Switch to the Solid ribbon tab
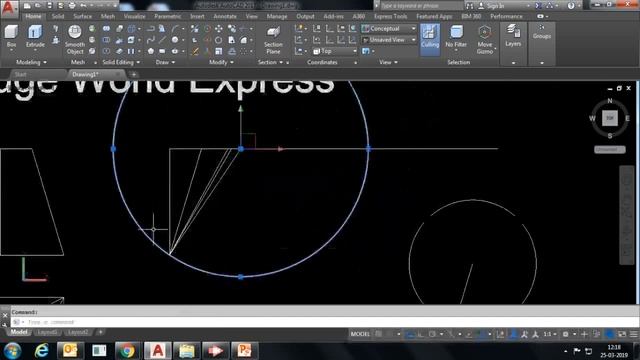The height and width of the screenshot is (360, 640). click(58, 16)
